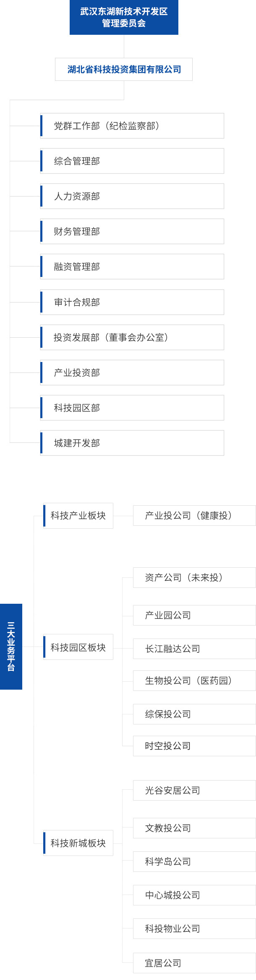The width and height of the screenshot is (256, 980).
Task: Click 长江融达公司 box
Action: [194, 649]
